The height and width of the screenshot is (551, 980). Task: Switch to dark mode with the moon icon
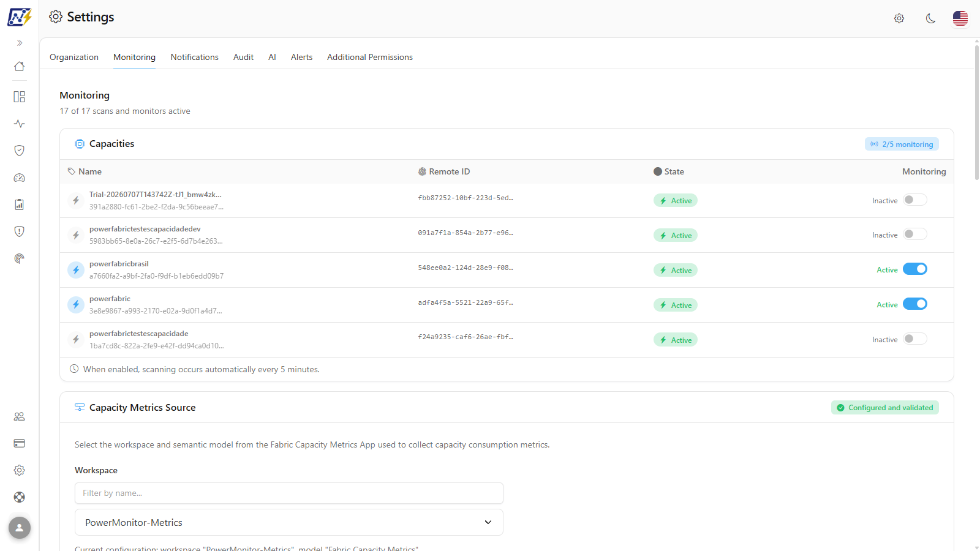(930, 18)
